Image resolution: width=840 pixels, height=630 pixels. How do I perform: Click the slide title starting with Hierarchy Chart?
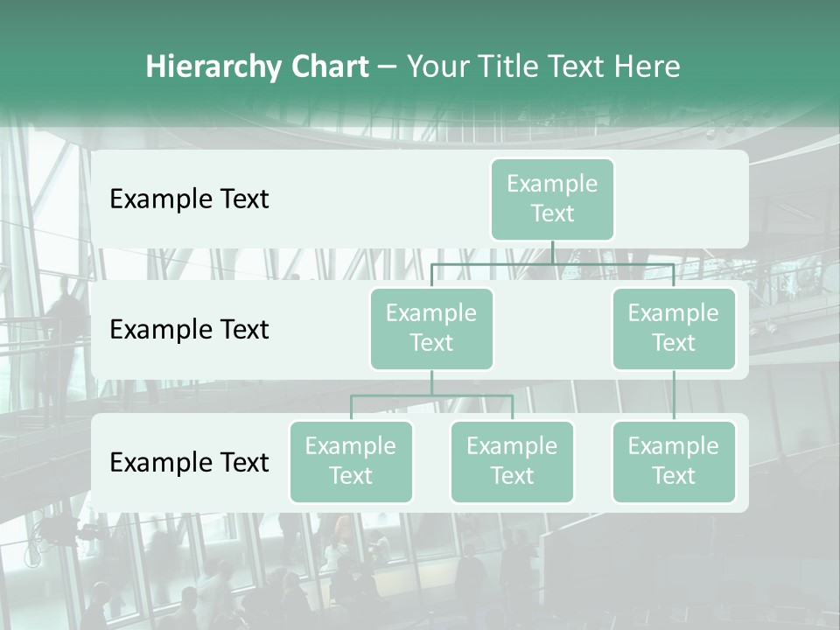tap(412, 66)
